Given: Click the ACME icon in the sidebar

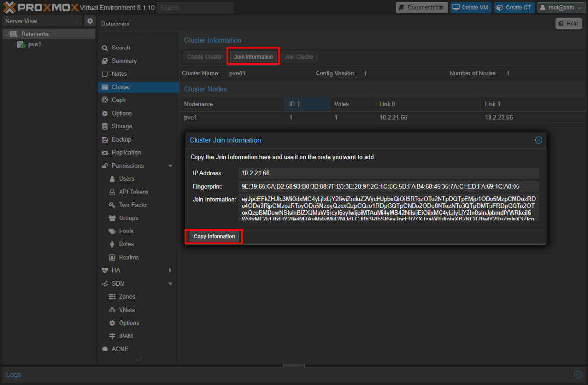Looking at the screenshot, I should pyautogui.click(x=105, y=349).
